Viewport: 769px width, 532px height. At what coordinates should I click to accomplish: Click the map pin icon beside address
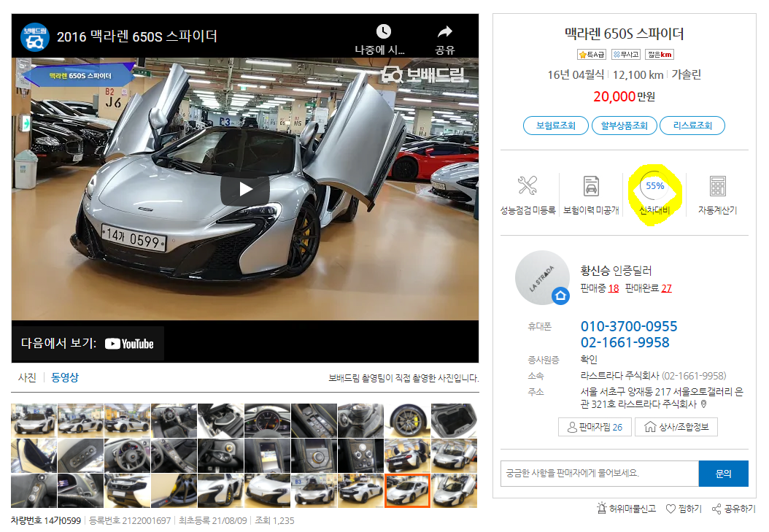click(704, 404)
